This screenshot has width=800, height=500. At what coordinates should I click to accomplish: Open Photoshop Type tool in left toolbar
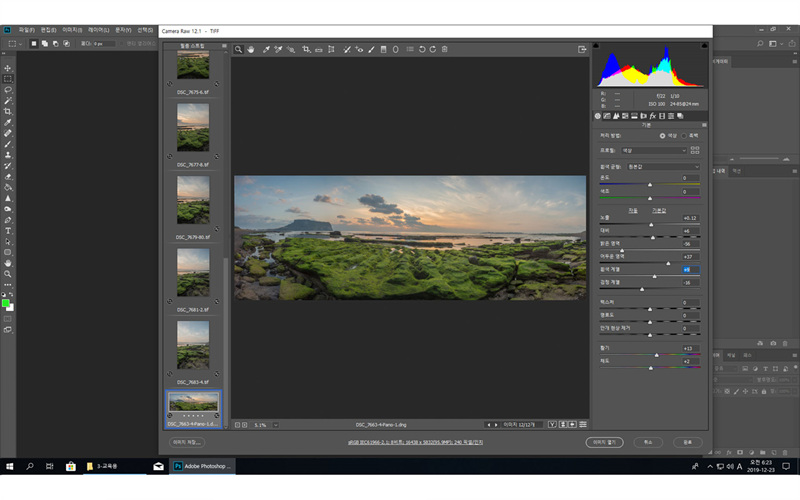[8, 231]
